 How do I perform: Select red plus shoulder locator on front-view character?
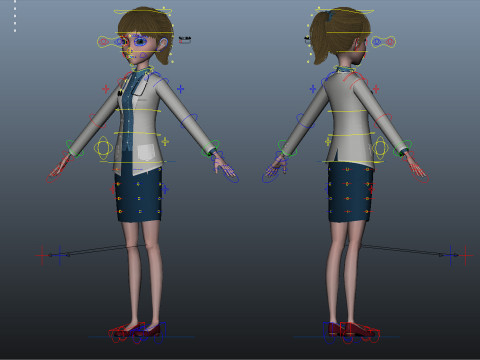(x=106, y=89)
